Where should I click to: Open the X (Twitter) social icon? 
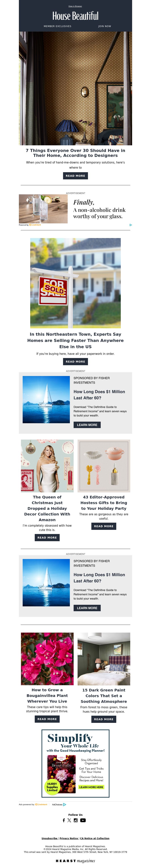click(69, 820)
